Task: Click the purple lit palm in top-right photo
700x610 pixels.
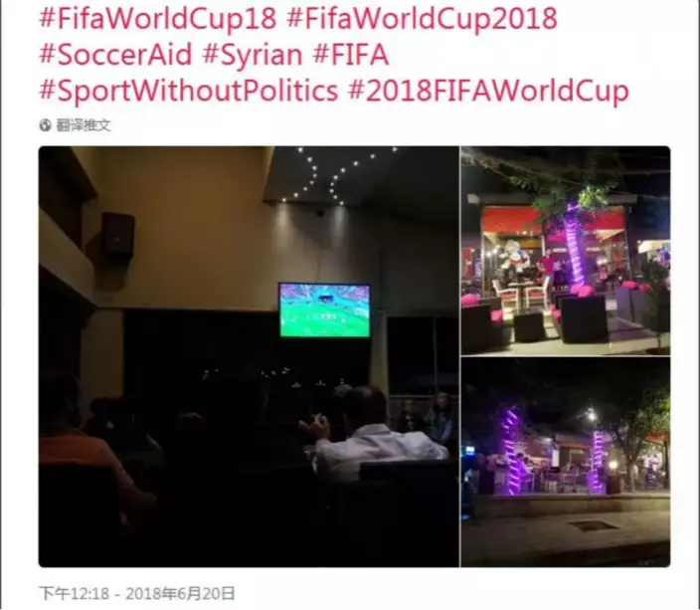Action: point(575,245)
